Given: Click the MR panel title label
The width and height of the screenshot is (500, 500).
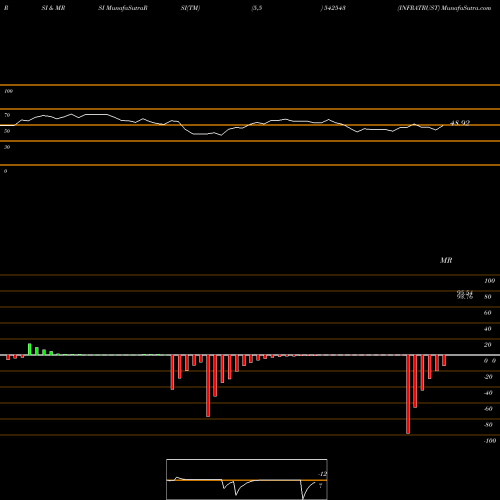Looking at the screenshot, I should click(x=446, y=260).
